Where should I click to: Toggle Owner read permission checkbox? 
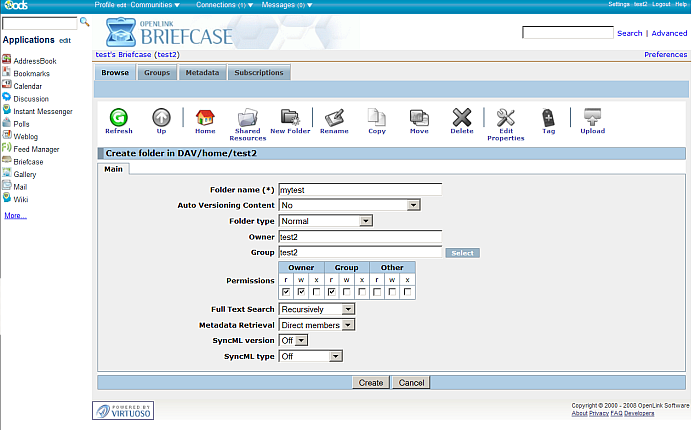pyautogui.click(x=287, y=292)
